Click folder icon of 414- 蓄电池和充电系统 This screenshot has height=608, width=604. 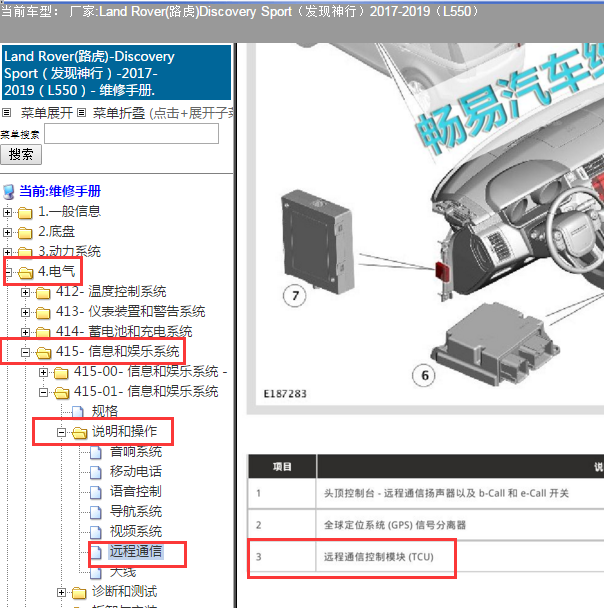[x=43, y=333]
